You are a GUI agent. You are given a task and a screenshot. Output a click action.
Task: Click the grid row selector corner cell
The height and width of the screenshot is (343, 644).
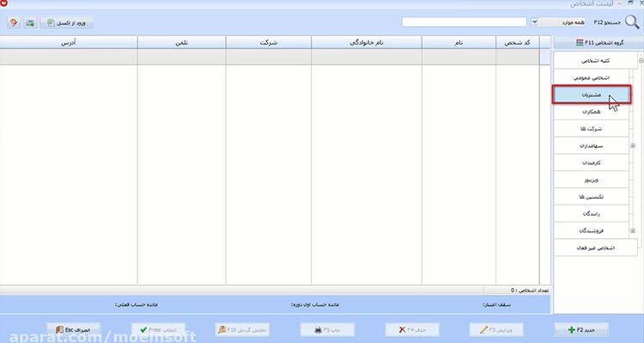point(544,42)
